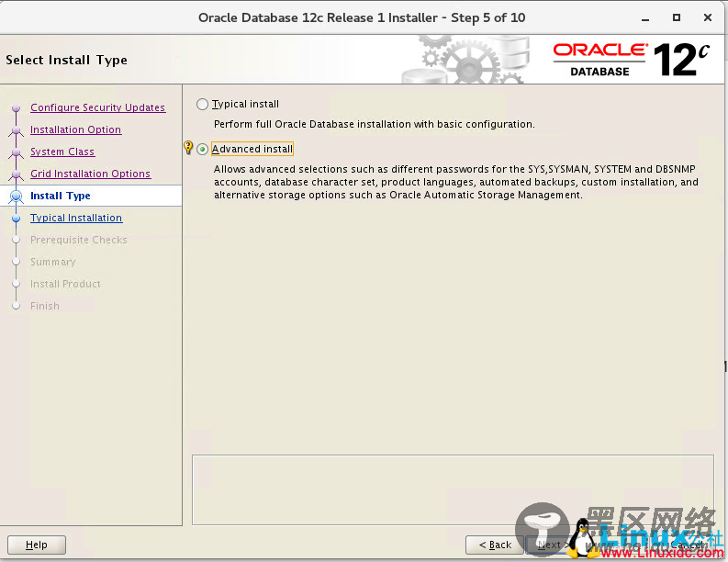Viewport: 728px width, 562px height.
Task: Click the Installation Option step marker icon
Action: (x=17, y=130)
